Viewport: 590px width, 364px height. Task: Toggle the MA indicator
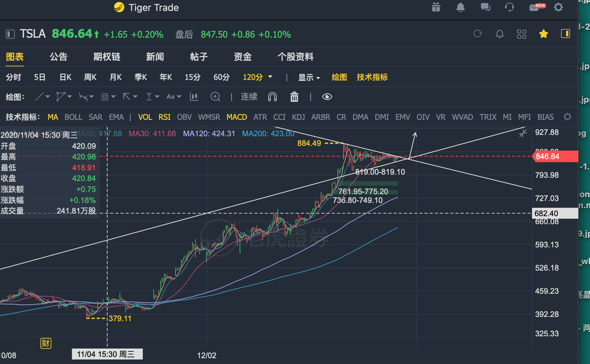53,117
